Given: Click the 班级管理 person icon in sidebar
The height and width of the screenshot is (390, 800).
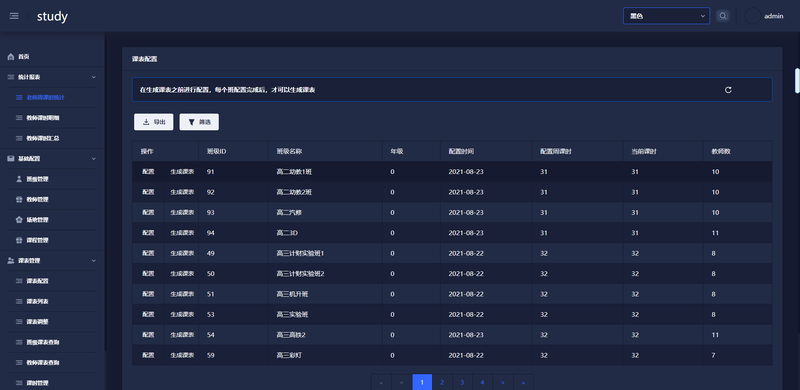Looking at the screenshot, I should coord(19,179).
